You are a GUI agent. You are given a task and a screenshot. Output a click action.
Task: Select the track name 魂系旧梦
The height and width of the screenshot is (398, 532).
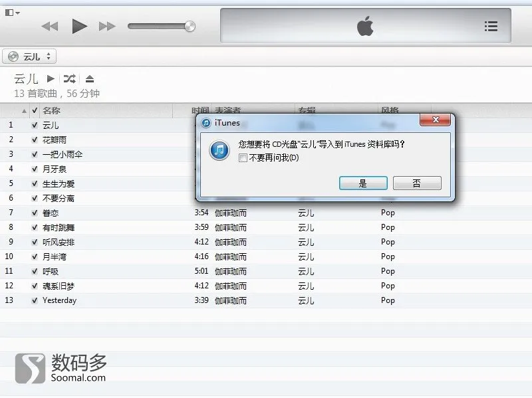coord(59,286)
